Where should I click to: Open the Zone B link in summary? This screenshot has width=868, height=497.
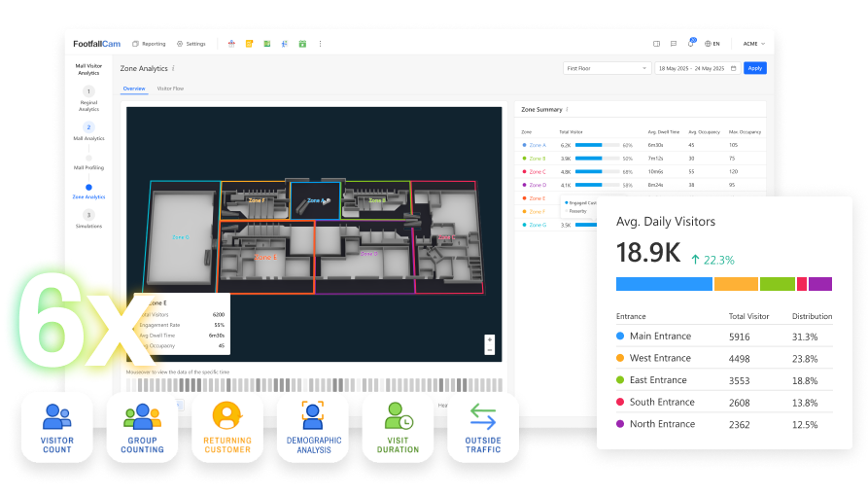[x=538, y=159]
